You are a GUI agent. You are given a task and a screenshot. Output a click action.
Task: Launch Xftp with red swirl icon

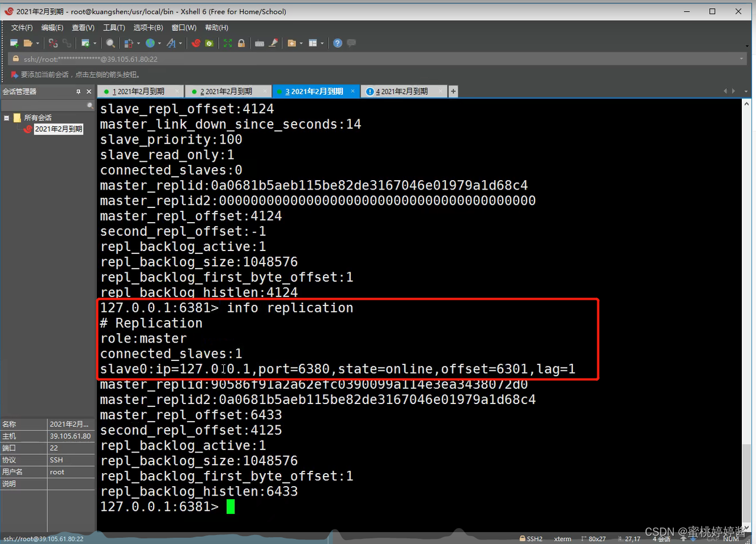[196, 43]
